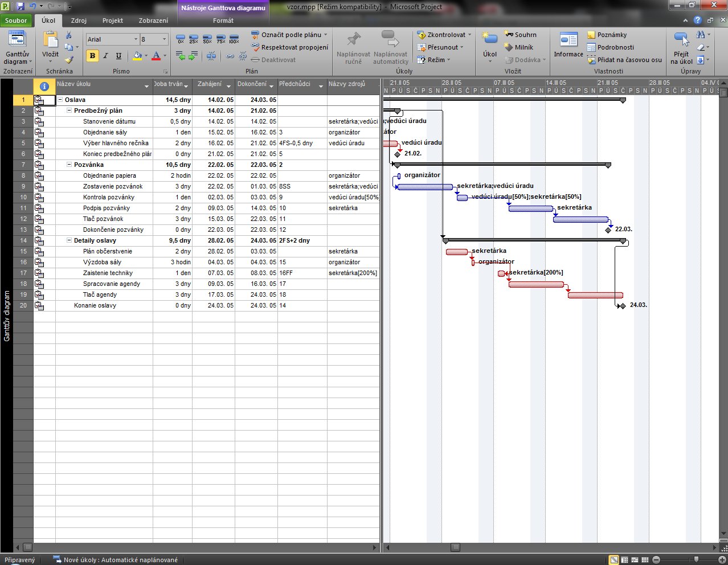Click the Vložit paste clipboard icon

(51, 39)
